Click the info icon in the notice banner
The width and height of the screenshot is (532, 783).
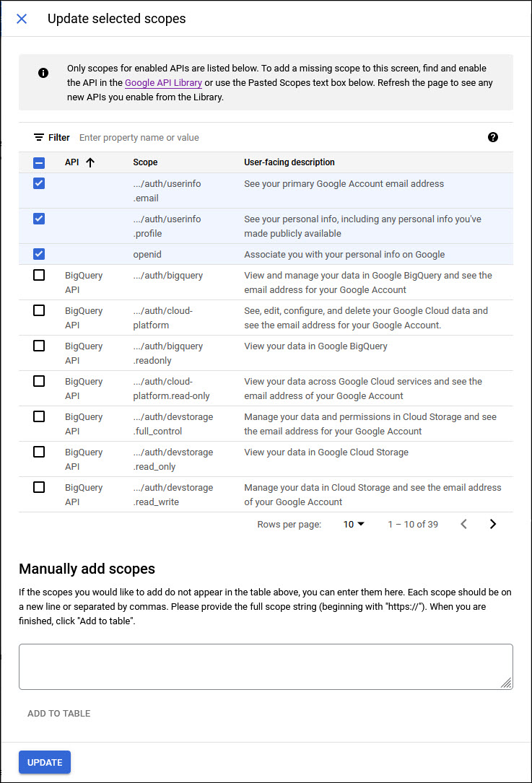(43, 73)
